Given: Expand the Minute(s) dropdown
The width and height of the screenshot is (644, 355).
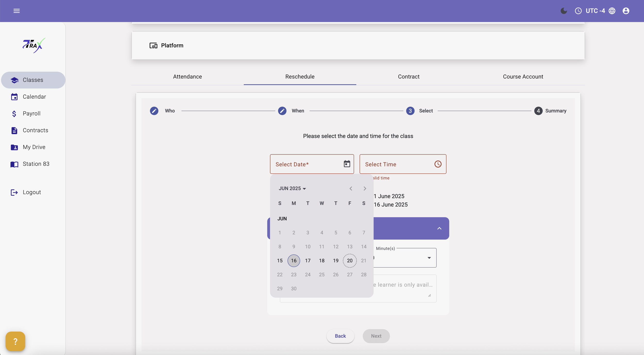Looking at the screenshot, I should [x=429, y=258].
